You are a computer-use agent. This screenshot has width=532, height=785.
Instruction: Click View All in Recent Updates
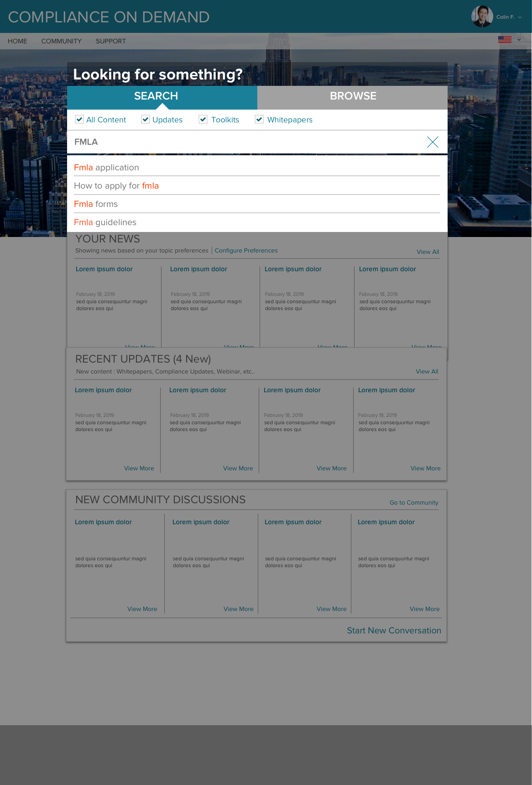pos(427,371)
